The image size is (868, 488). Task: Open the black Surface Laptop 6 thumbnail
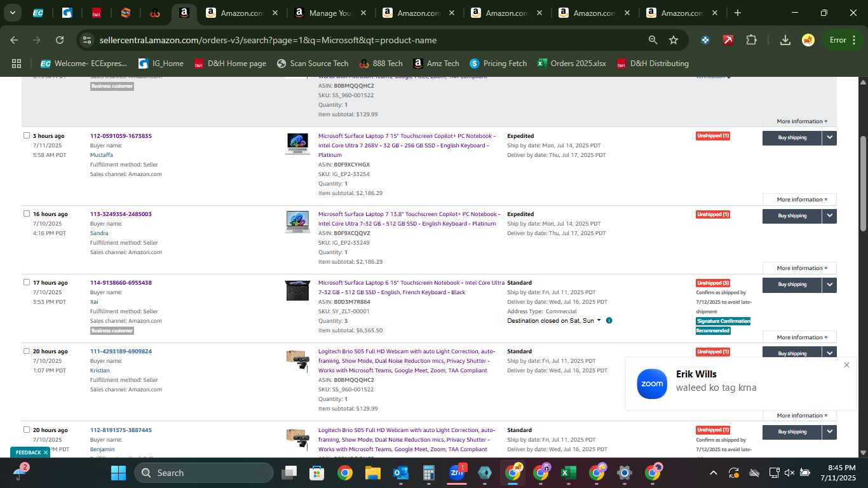297,290
